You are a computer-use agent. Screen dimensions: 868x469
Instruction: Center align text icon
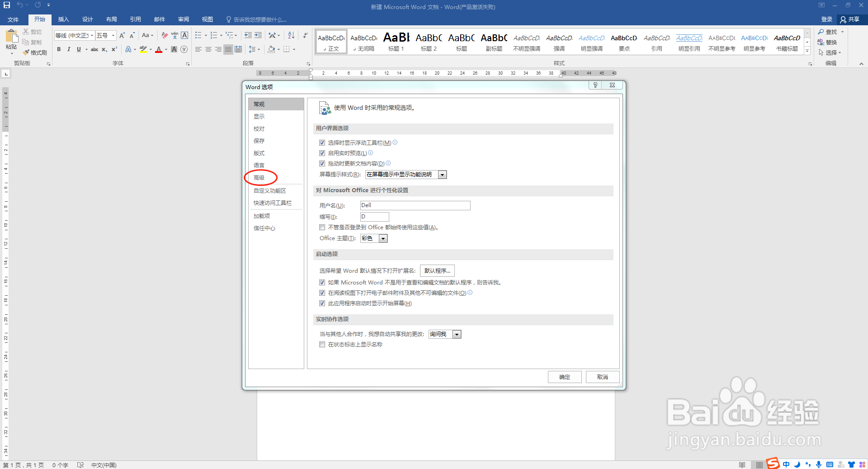(208, 49)
